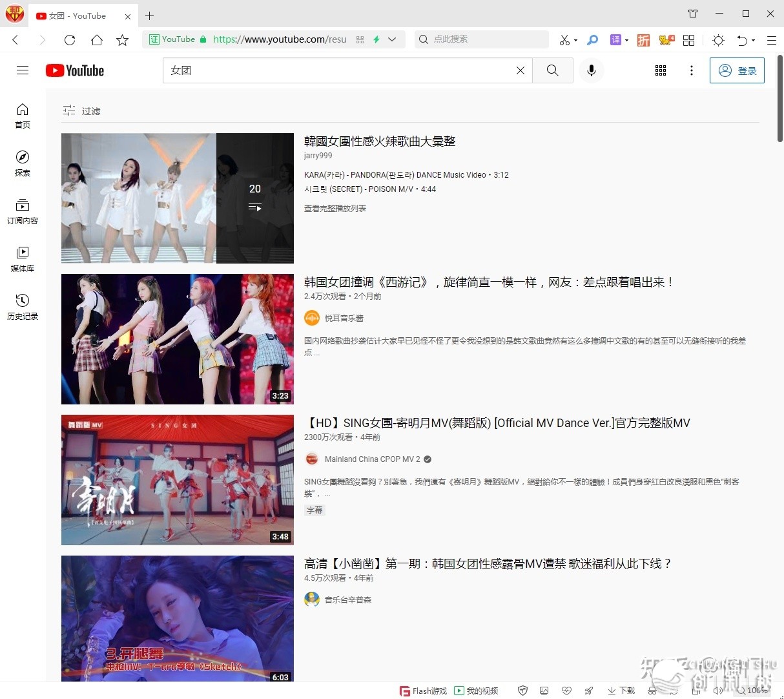This screenshot has width=784, height=699.
Task: Open the blue key password manager icon
Action: click(592, 40)
